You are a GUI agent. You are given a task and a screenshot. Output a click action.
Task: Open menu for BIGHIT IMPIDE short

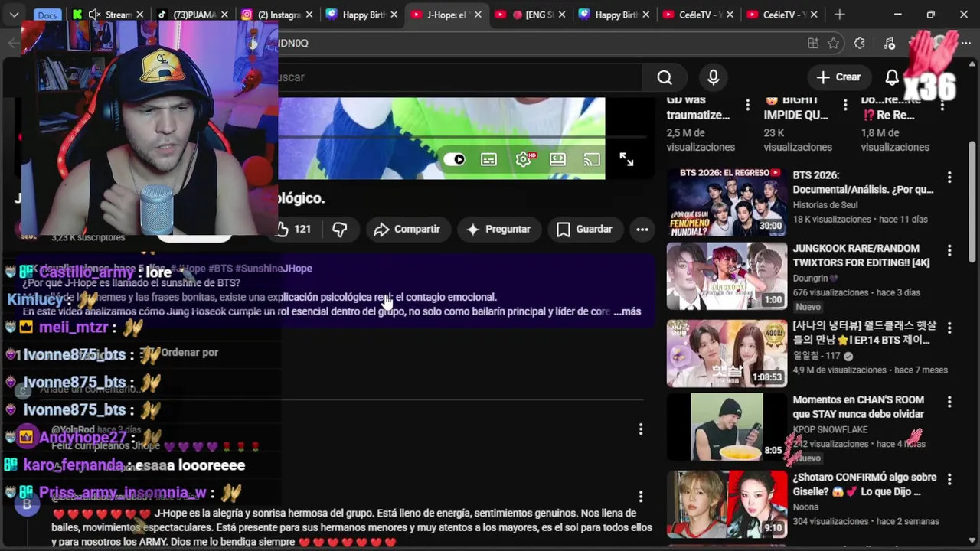845,105
